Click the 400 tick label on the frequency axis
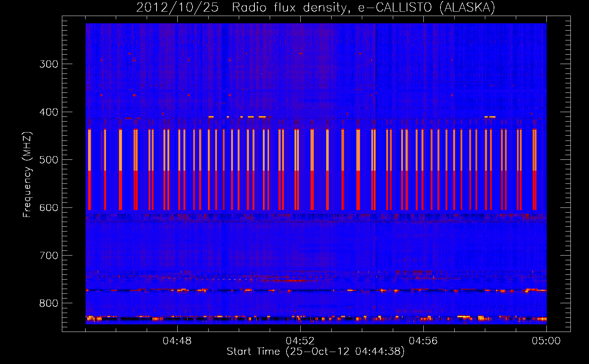This screenshot has width=589, height=364. tap(49, 112)
